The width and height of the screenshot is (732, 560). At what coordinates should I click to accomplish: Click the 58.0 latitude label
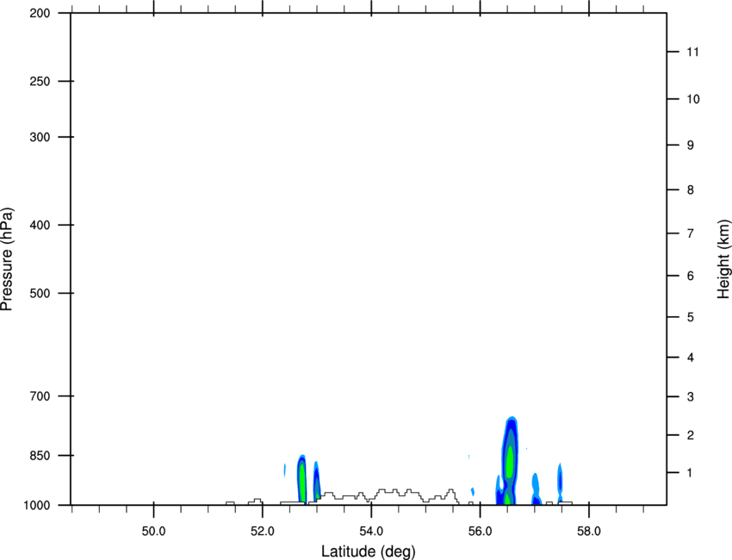click(589, 532)
